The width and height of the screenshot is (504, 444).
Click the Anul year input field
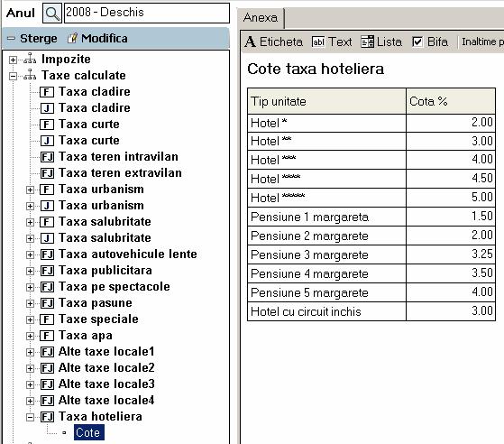pos(147,13)
